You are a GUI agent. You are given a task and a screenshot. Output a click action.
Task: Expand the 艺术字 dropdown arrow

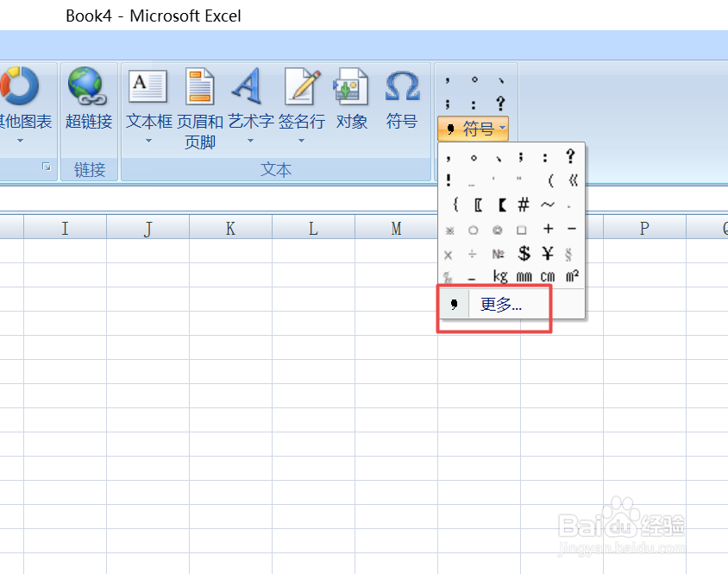click(x=250, y=141)
